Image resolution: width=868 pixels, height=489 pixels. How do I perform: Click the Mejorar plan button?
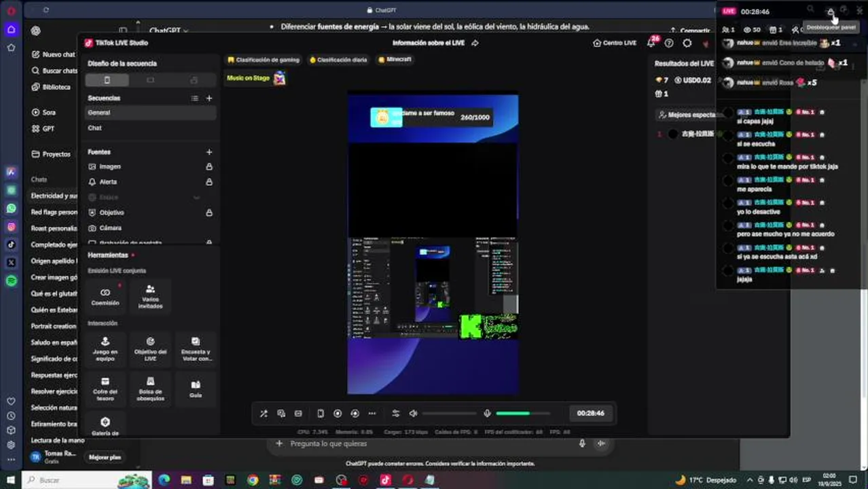point(105,457)
